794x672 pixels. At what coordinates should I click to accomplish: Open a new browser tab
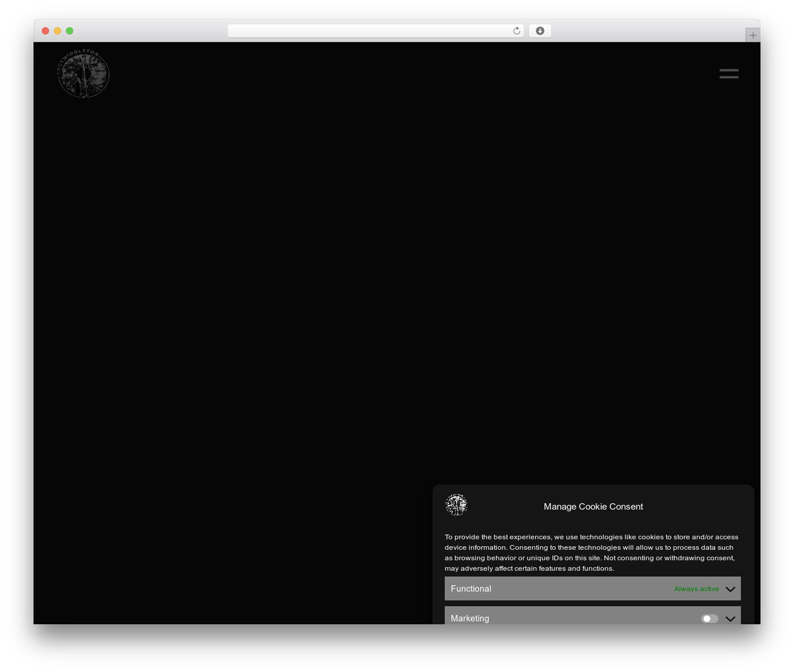(752, 35)
